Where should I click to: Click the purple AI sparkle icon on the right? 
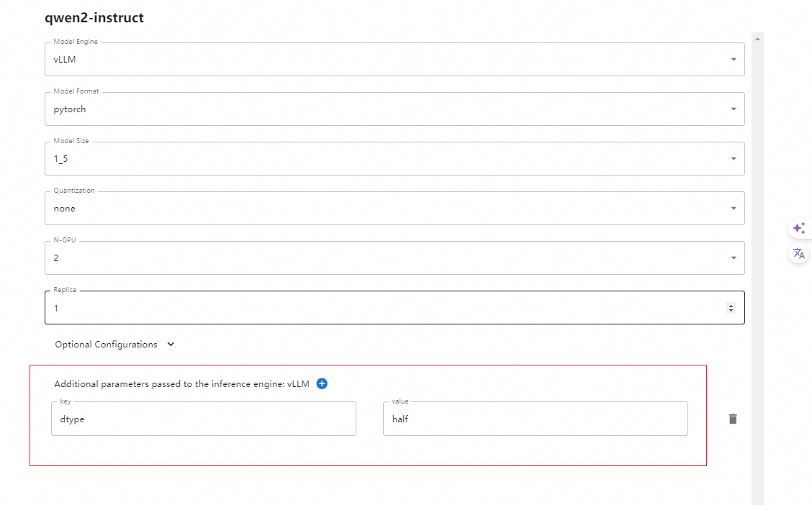pyautogui.click(x=798, y=228)
